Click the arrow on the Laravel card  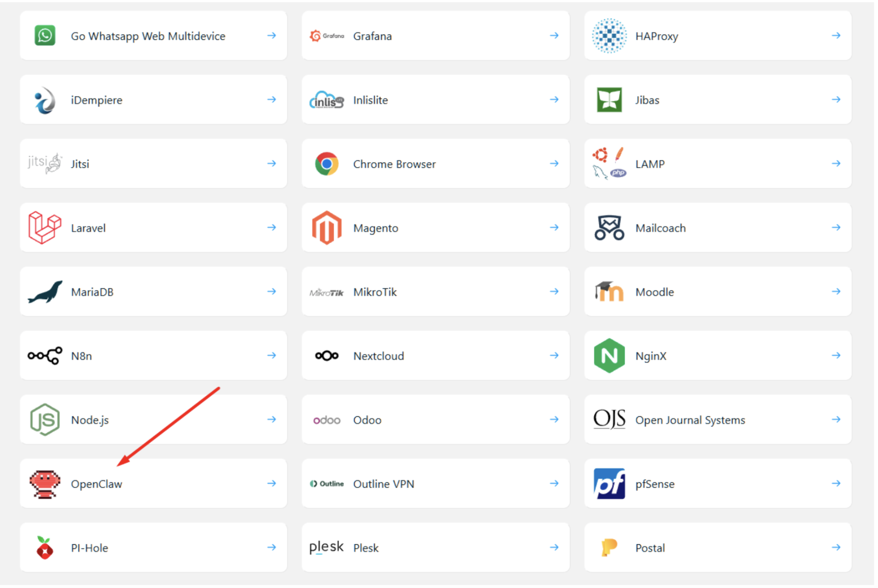pos(271,227)
